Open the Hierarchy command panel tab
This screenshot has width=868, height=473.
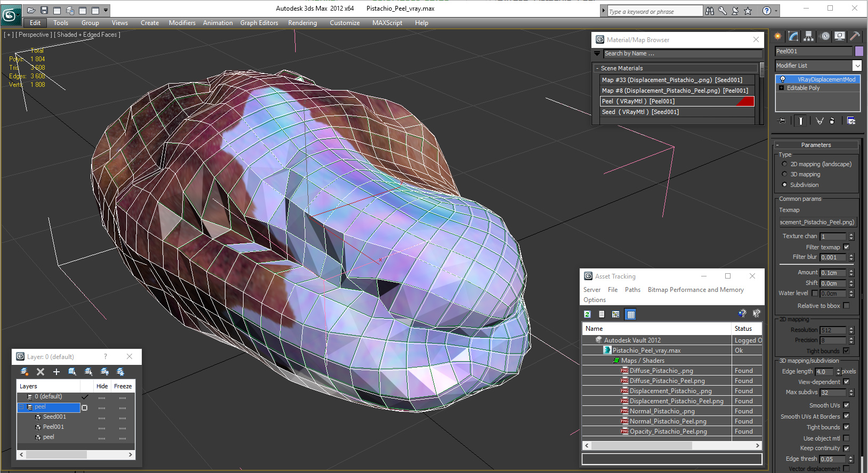(809, 36)
